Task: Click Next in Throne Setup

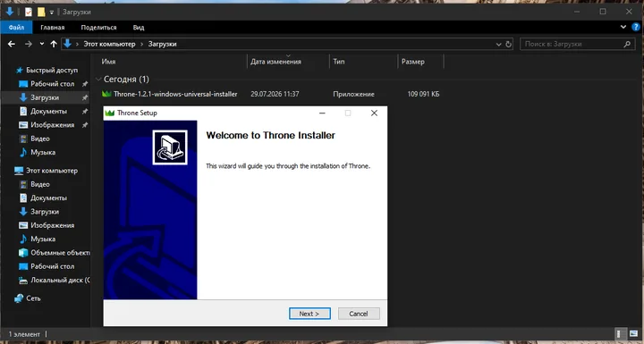Action: [x=309, y=314]
